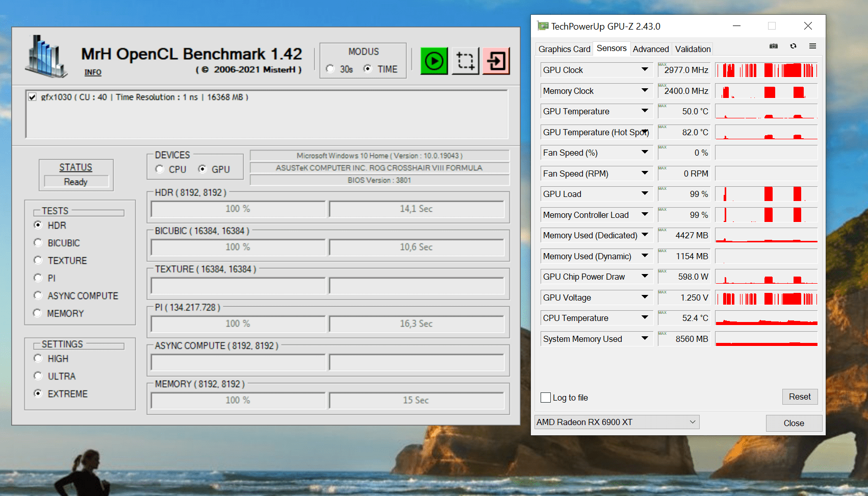The width and height of the screenshot is (868, 496).
Task: Set the quality setting to EXTREME
Action: click(x=38, y=393)
